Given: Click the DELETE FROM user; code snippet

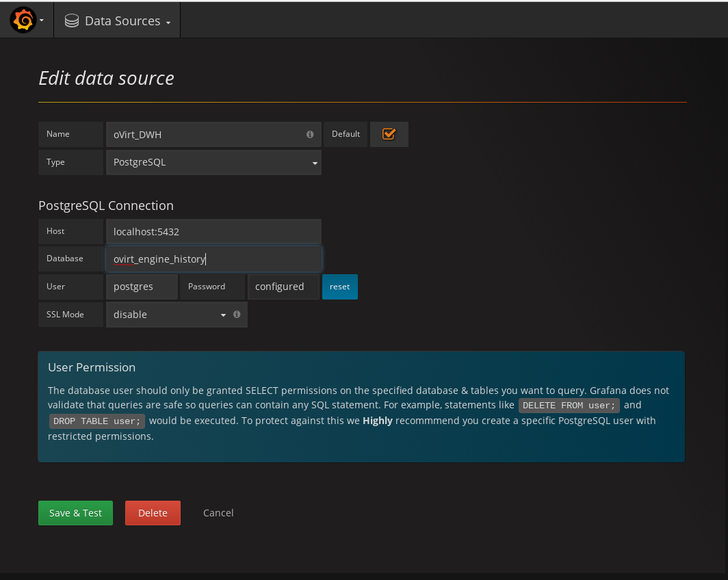Looking at the screenshot, I should click(569, 406).
